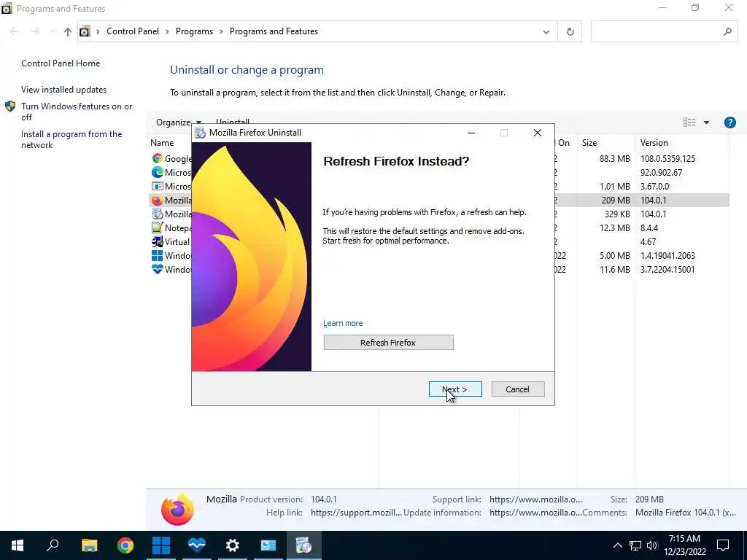Screen dimensions: 747x560
Task: Refresh the Programs and Features window
Action: (570, 32)
